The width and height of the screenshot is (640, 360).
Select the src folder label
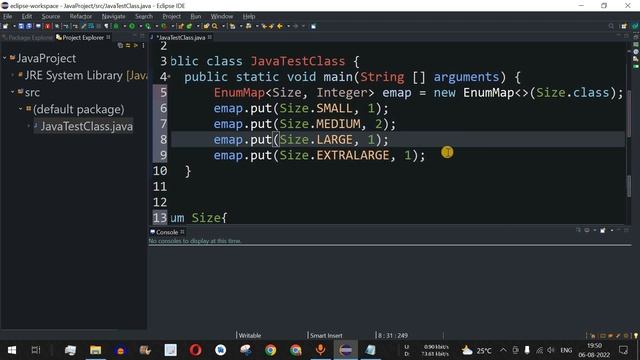pos(32,92)
